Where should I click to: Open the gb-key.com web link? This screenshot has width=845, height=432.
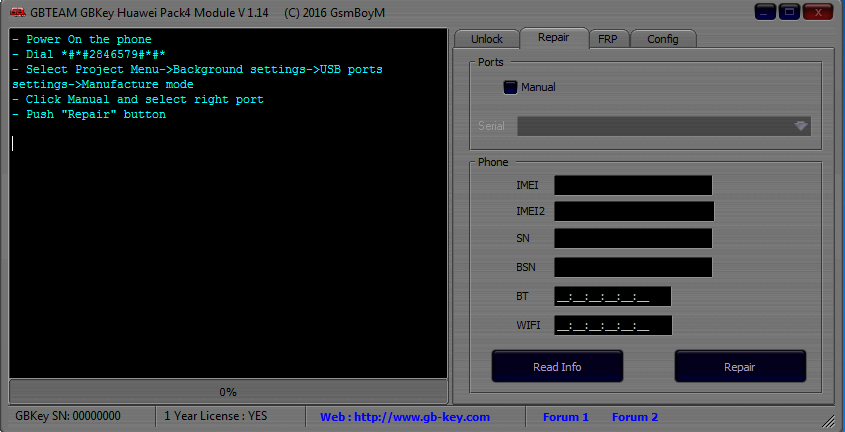[x=405, y=417]
